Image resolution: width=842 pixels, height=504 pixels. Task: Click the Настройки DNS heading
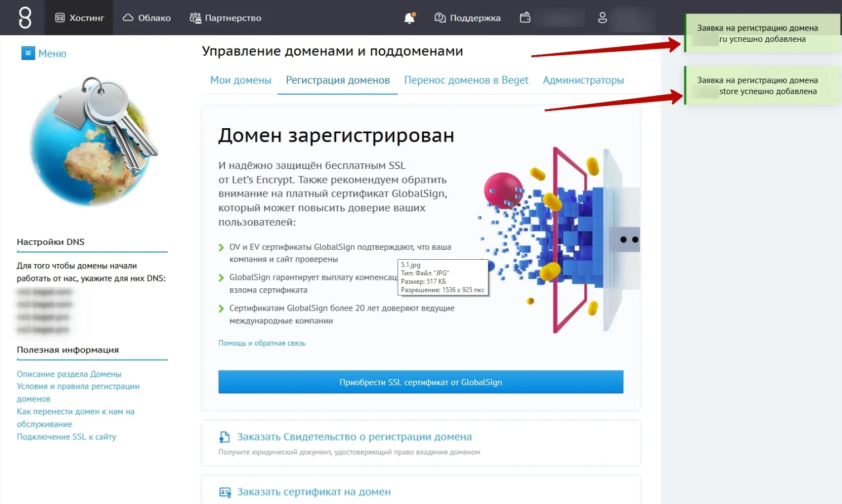tap(50, 242)
